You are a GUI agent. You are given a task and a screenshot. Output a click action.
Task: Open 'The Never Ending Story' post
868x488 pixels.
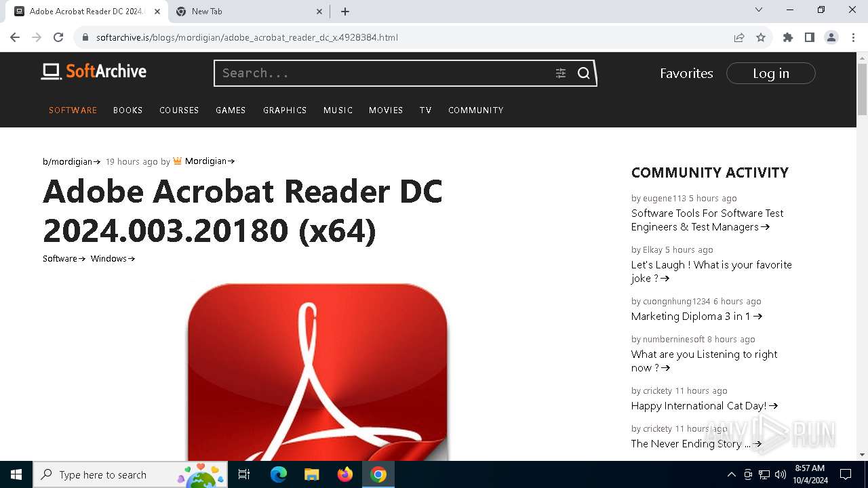(696, 443)
